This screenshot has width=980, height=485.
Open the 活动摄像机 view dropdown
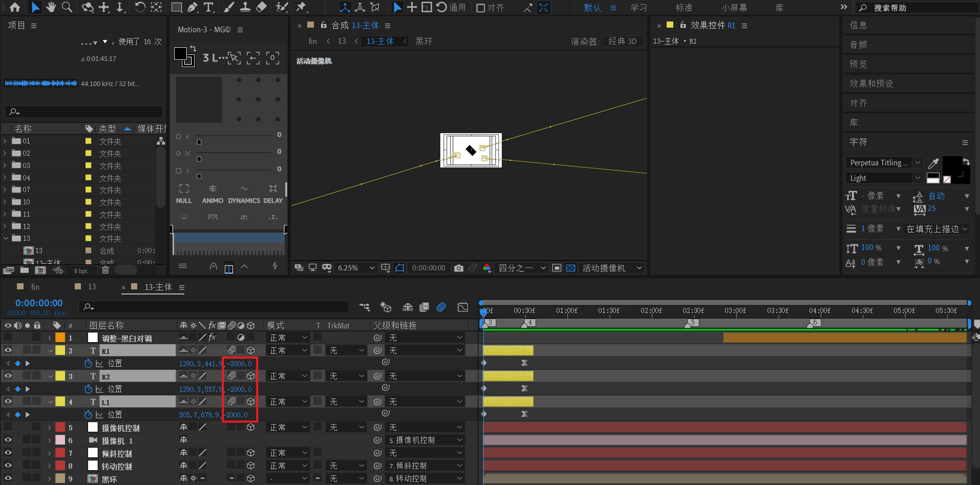tap(612, 268)
